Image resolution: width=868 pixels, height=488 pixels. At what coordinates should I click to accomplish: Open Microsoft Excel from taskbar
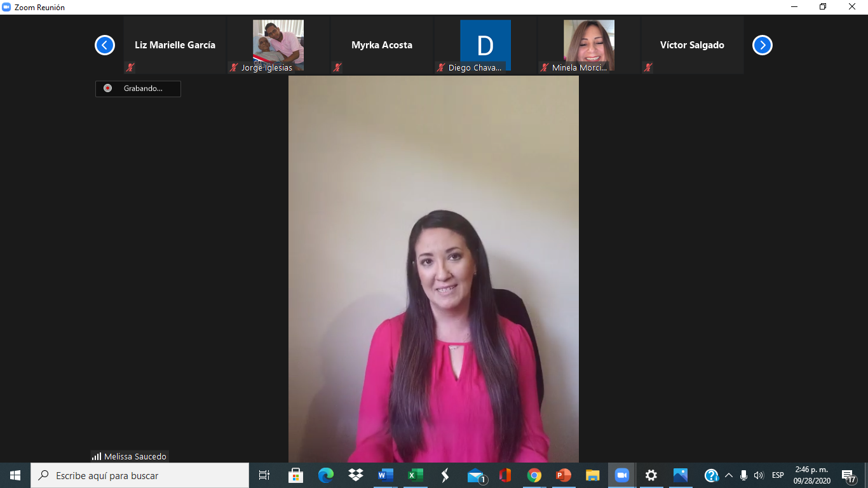pos(416,475)
